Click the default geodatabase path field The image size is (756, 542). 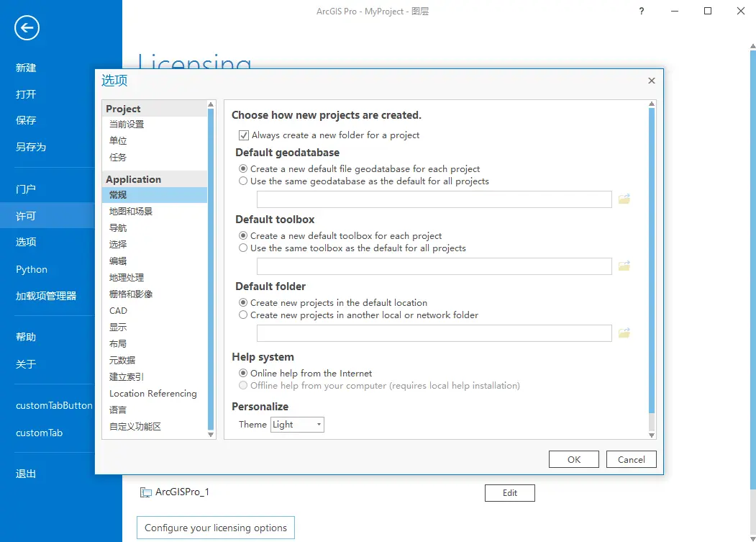point(434,199)
